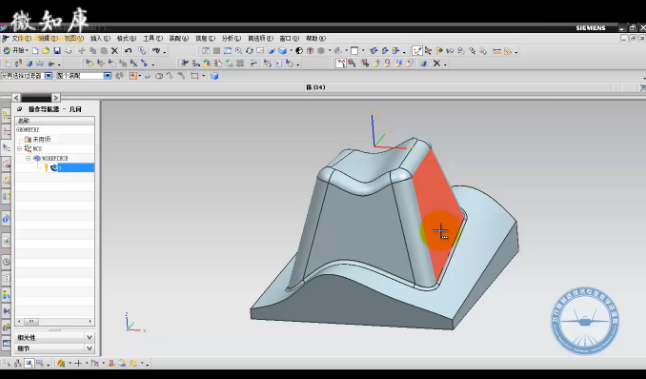Screen dimensions: 646x379
Task: Open the selection filter dropdown
Action: coord(49,76)
